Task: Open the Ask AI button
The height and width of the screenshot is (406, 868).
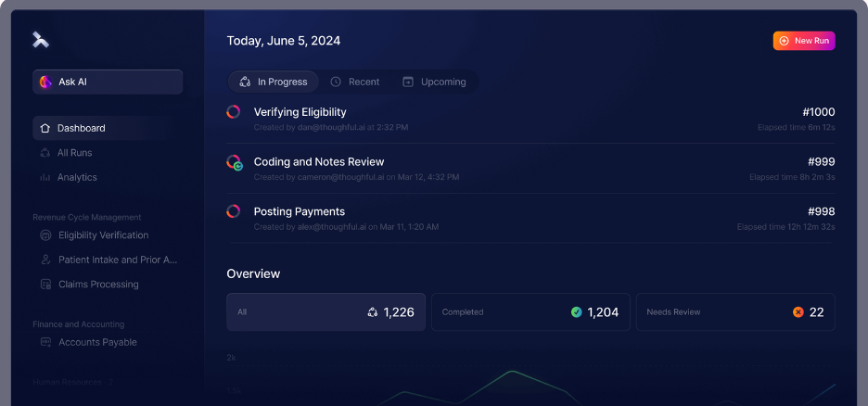Action: 108,82
